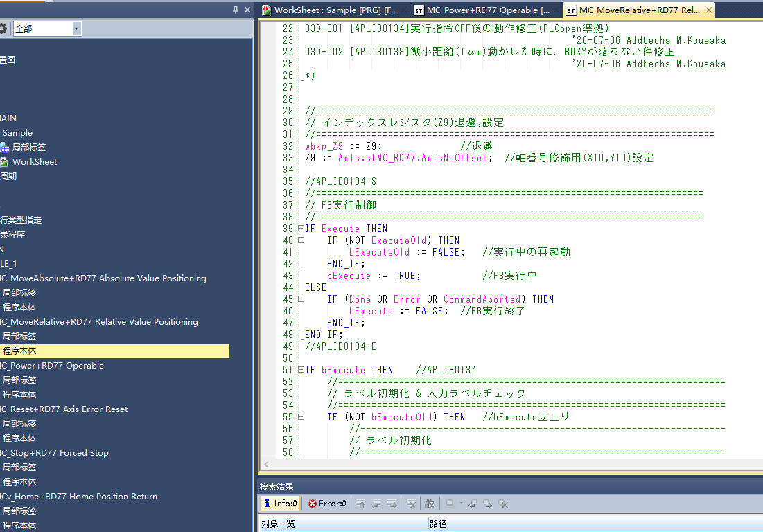Click the clear results X icon in search toolbar
The width and height of the screenshot is (763, 532).
point(411,504)
